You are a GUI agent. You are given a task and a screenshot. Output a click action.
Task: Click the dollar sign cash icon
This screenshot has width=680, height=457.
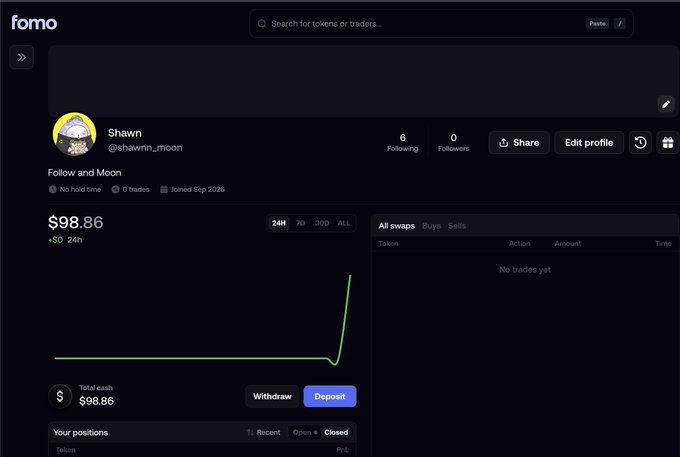pyautogui.click(x=60, y=396)
